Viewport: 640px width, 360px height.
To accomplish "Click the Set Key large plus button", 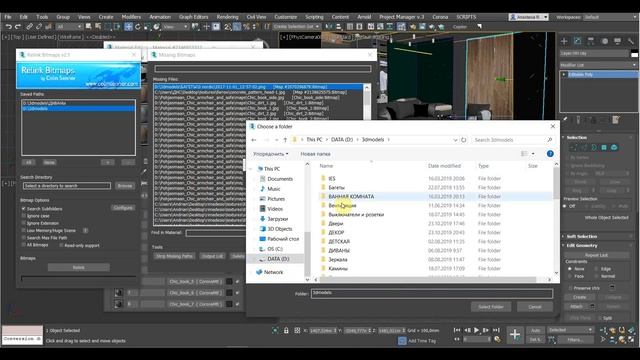I will pos(515,335).
